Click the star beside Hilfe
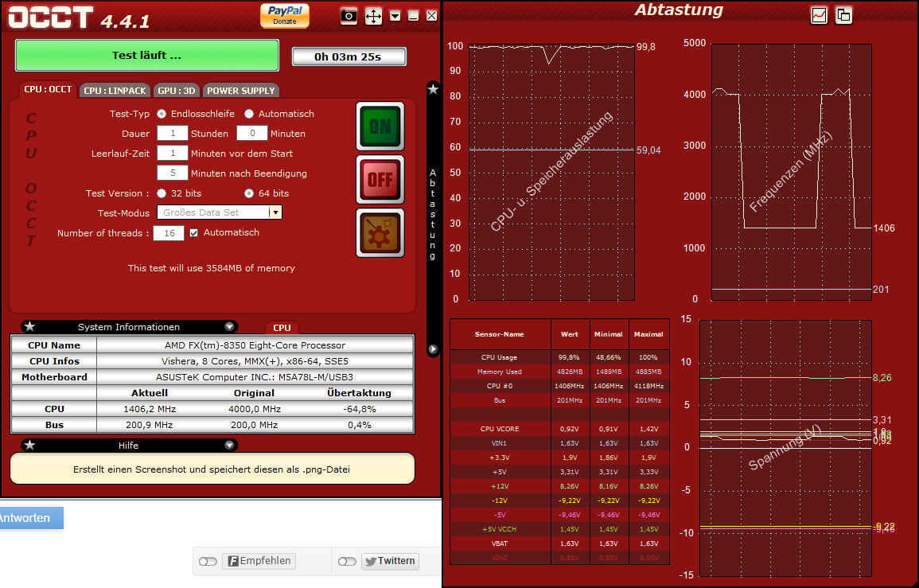 pyautogui.click(x=30, y=445)
